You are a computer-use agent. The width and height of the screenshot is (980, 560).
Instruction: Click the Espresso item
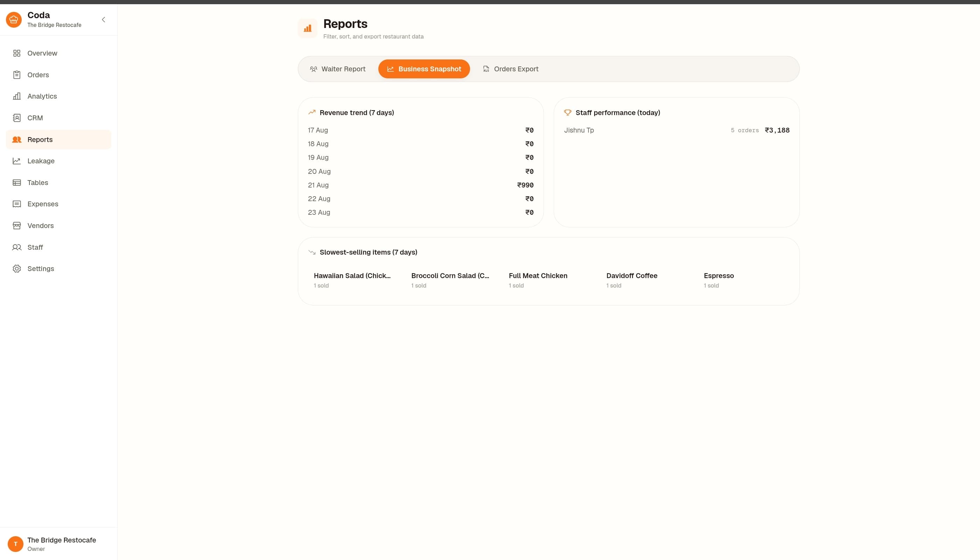click(743, 280)
